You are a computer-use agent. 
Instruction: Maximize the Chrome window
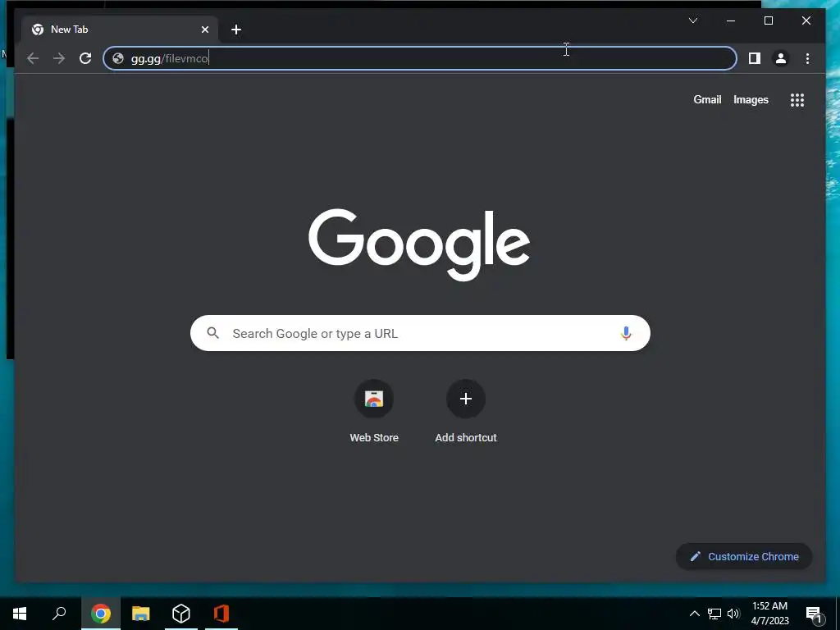(768, 21)
